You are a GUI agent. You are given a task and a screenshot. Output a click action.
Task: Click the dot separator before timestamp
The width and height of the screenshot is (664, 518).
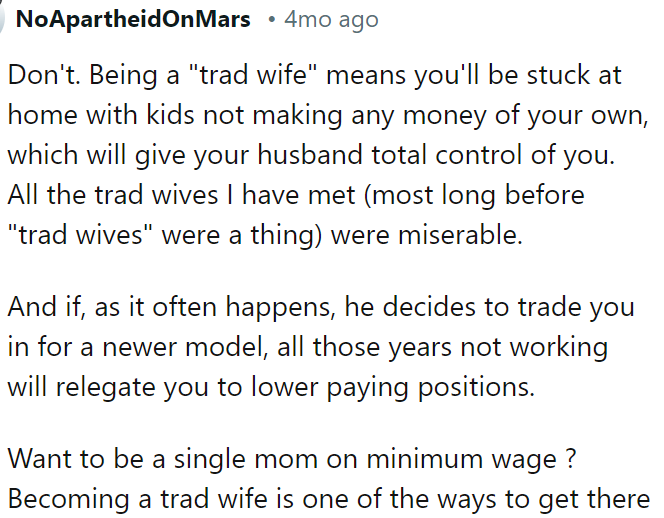pyautogui.click(x=271, y=20)
